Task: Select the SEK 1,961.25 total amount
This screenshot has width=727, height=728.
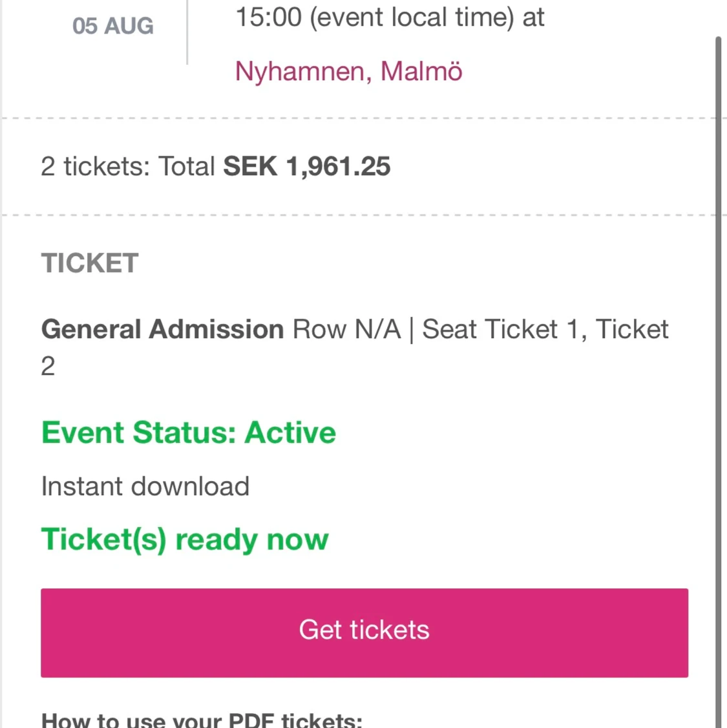Action: pyautogui.click(x=306, y=167)
